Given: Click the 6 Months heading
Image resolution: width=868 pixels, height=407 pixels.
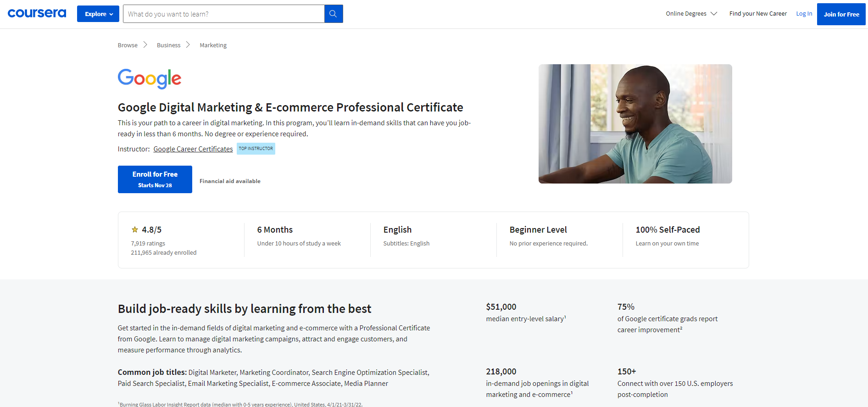Looking at the screenshot, I should click(275, 229).
